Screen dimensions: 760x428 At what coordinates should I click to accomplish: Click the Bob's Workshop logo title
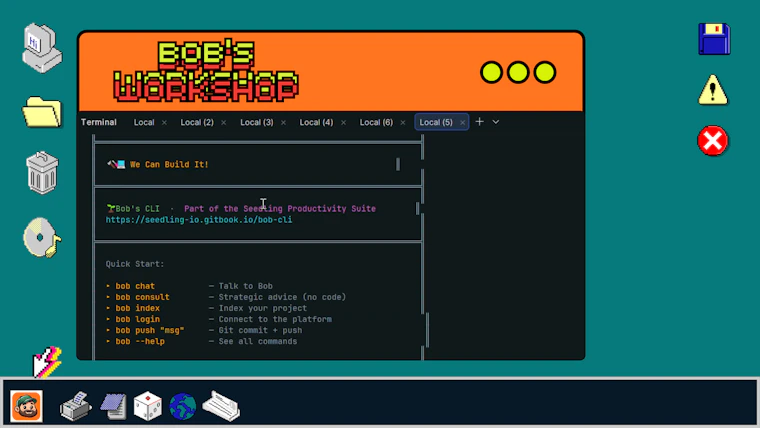[206, 71]
